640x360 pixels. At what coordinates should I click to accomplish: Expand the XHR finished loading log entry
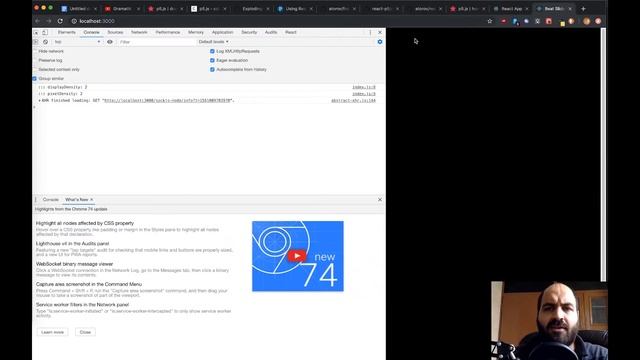pos(40,100)
